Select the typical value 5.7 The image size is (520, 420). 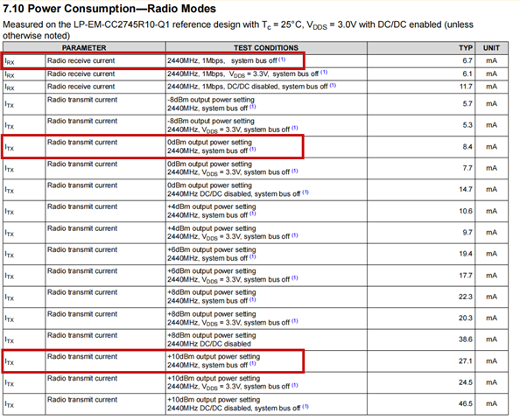467,104
